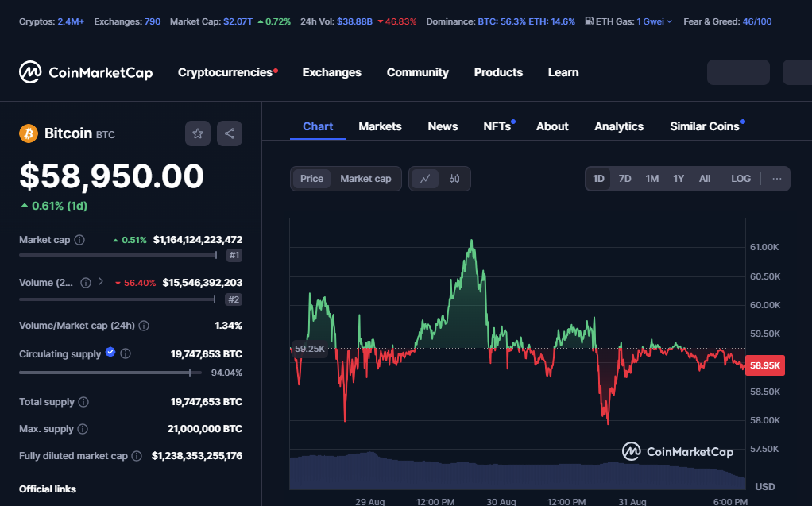Viewport: 812px width, 506px height.
Task: Click the 58.95K current price label
Action: point(765,365)
